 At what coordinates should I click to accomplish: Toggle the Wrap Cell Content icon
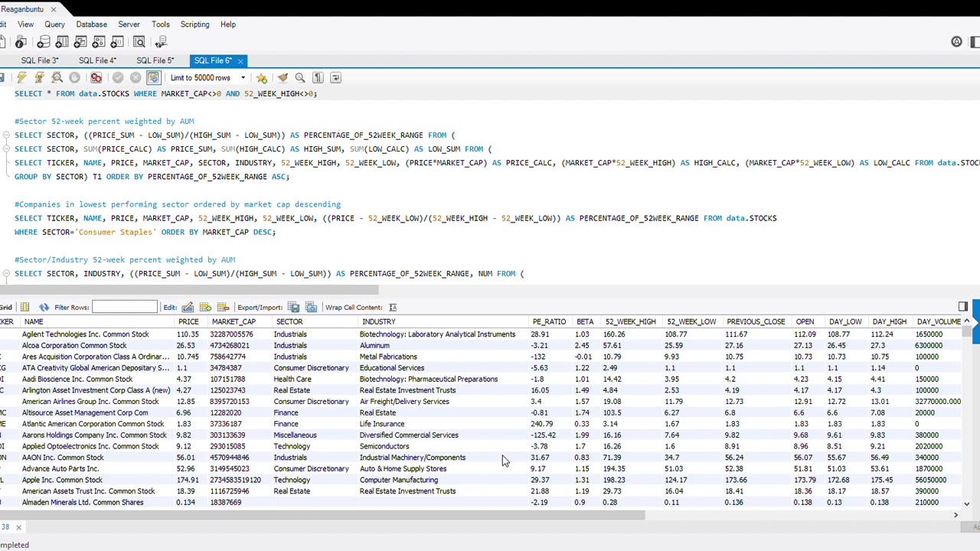393,308
